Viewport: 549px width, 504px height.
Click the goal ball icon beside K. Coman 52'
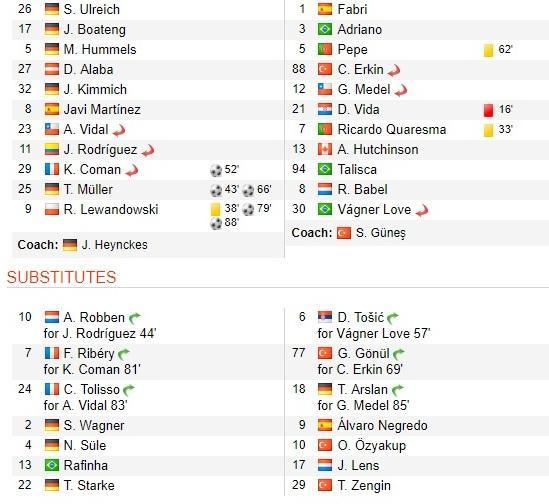click(216, 170)
